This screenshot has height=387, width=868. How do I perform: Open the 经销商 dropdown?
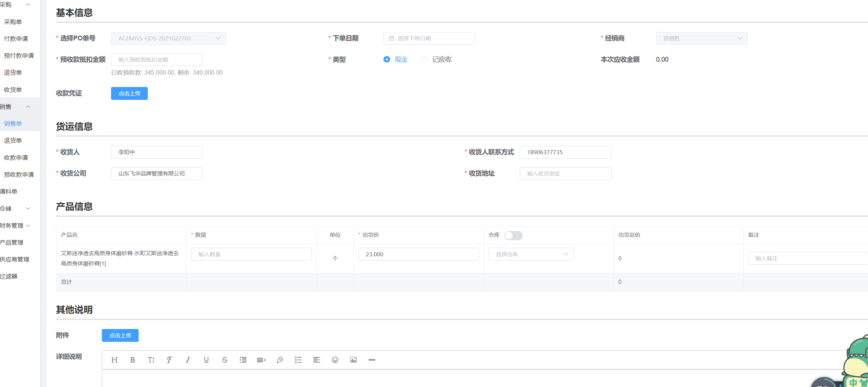click(701, 39)
